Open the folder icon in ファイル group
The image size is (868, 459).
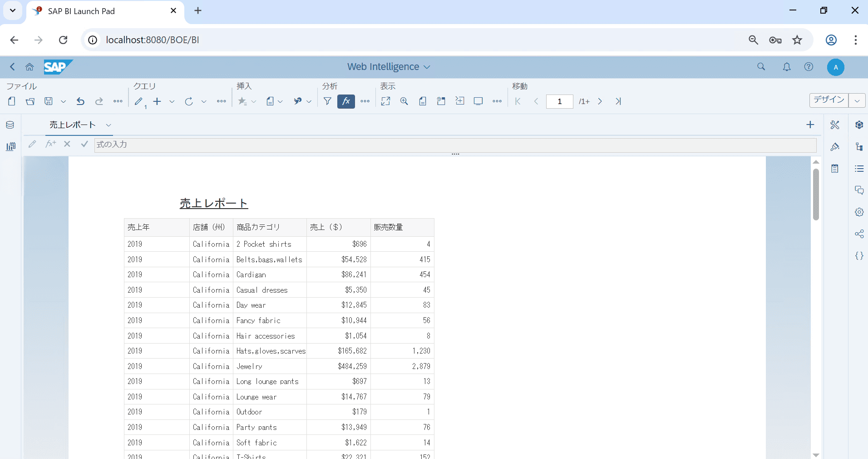coord(30,101)
